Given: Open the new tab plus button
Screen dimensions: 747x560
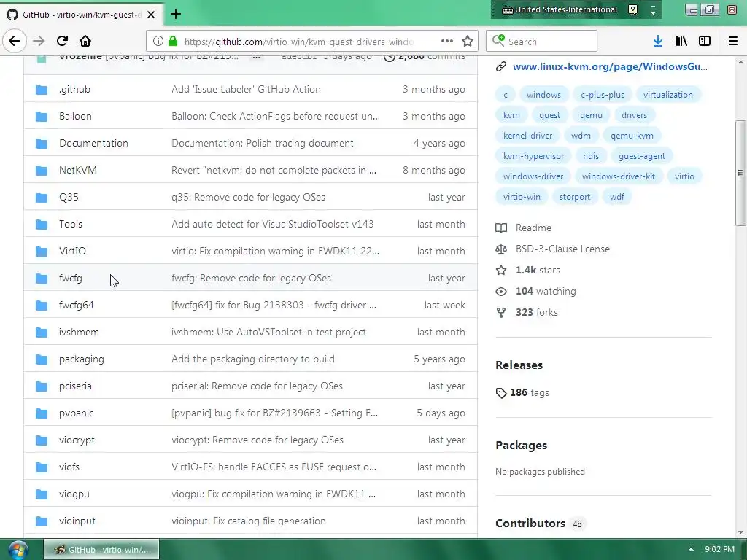Looking at the screenshot, I should coord(175,15).
